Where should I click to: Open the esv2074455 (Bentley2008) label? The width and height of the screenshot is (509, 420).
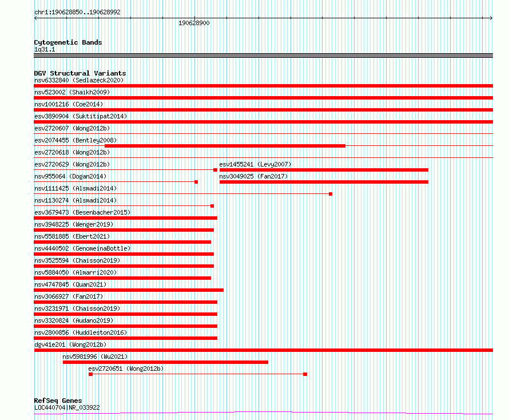tap(75, 140)
